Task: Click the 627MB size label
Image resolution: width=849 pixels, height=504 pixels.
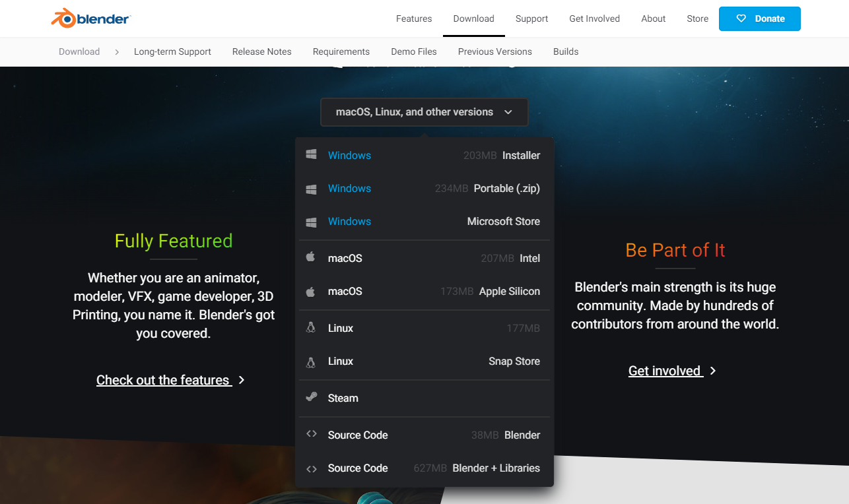Action: (430, 468)
